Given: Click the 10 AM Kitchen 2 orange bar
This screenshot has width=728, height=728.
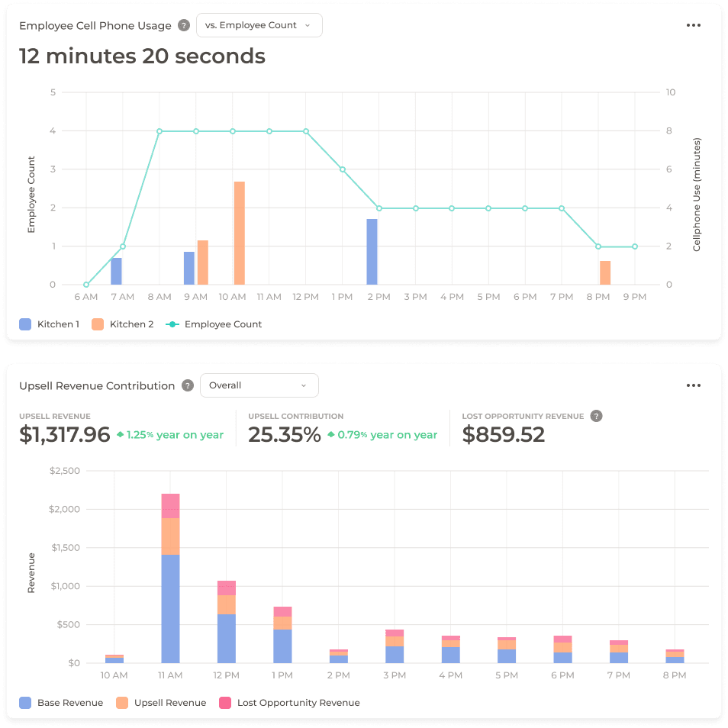Looking at the screenshot, I should pyautogui.click(x=239, y=233).
